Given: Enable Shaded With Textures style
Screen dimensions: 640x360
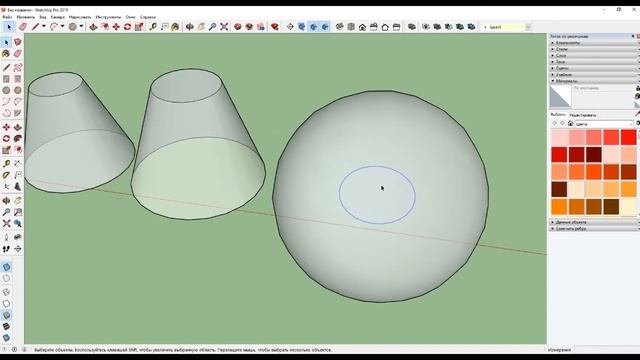Looking at the screenshot, I should click(6, 327).
